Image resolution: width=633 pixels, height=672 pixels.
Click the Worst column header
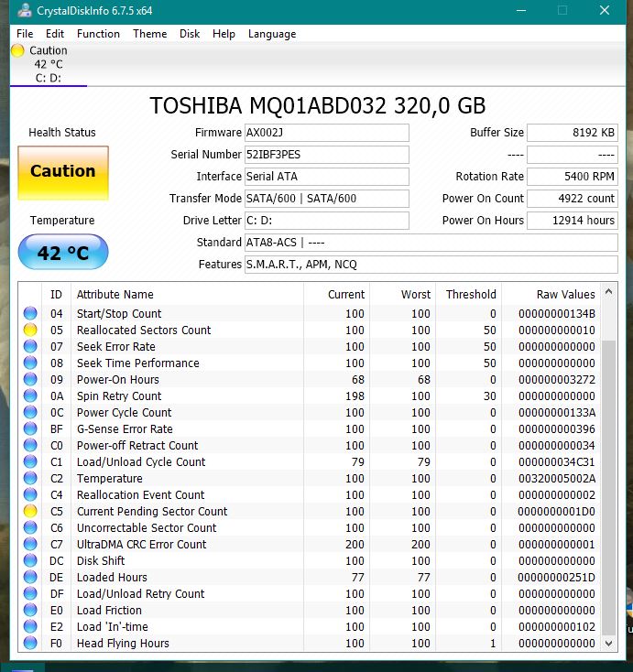(403, 295)
